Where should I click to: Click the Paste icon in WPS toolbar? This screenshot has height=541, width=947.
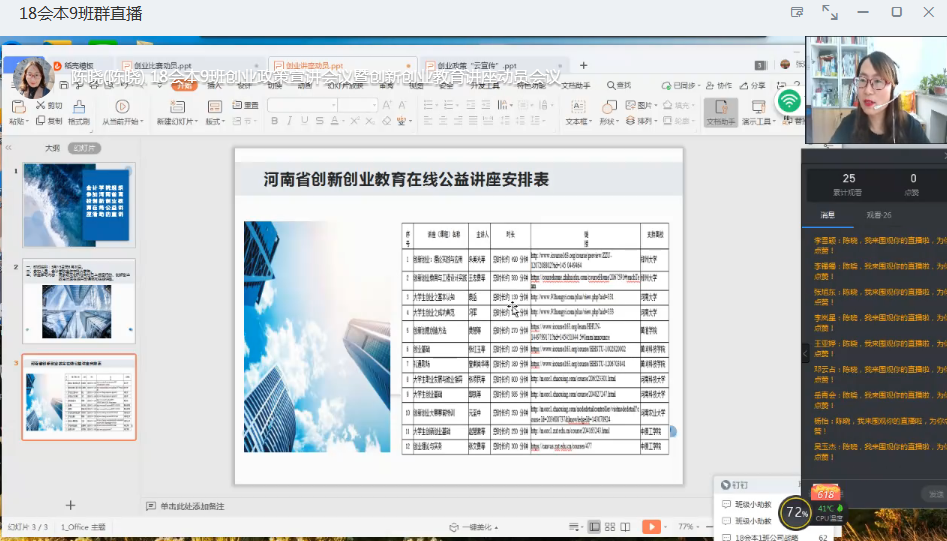click(x=18, y=106)
